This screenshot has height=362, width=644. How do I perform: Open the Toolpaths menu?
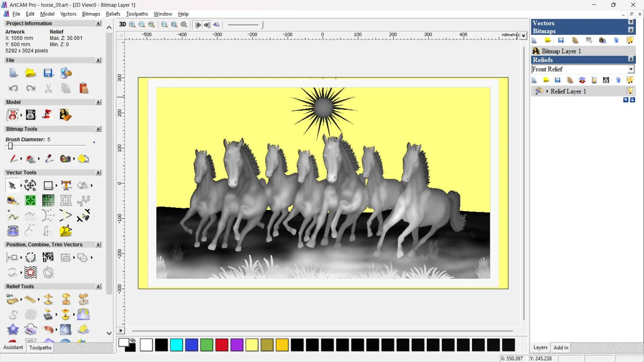point(137,14)
